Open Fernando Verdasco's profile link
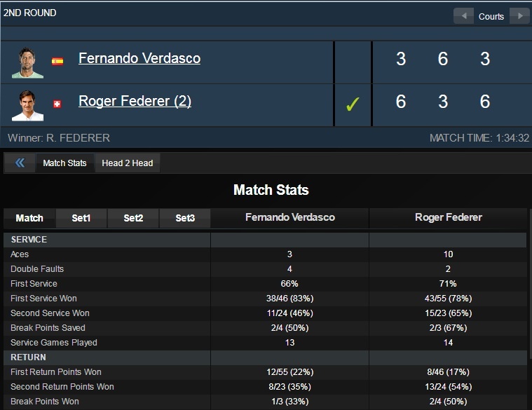 [139, 59]
